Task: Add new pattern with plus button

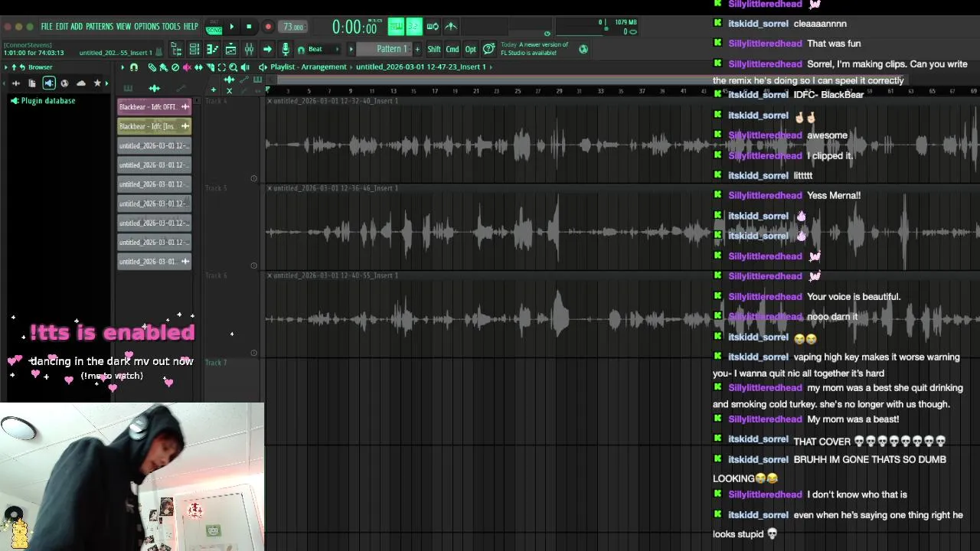Action: (417, 50)
